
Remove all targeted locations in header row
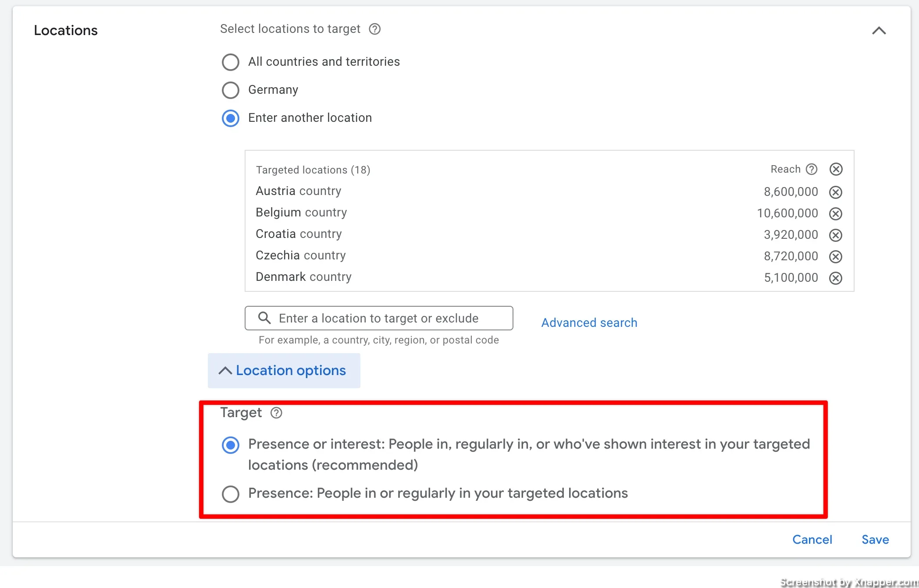[x=836, y=169]
